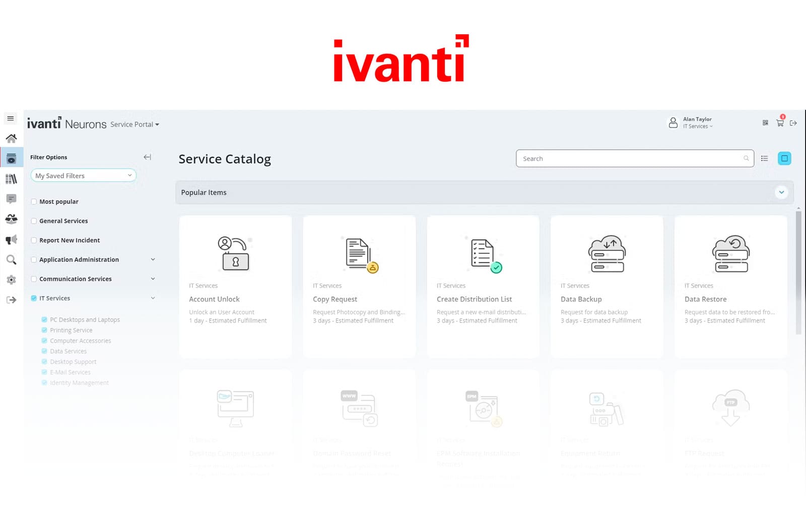Expand the Application Administration filter section
806x532 pixels.
pyautogui.click(x=153, y=259)
